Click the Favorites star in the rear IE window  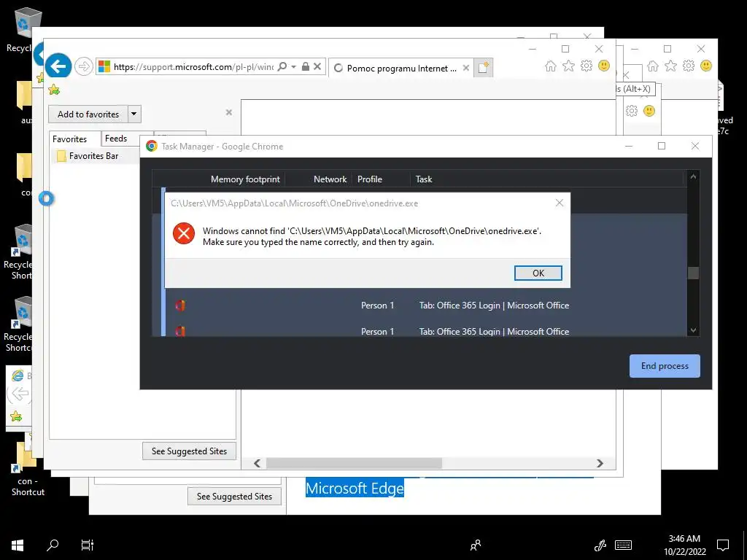pos(671,66)
